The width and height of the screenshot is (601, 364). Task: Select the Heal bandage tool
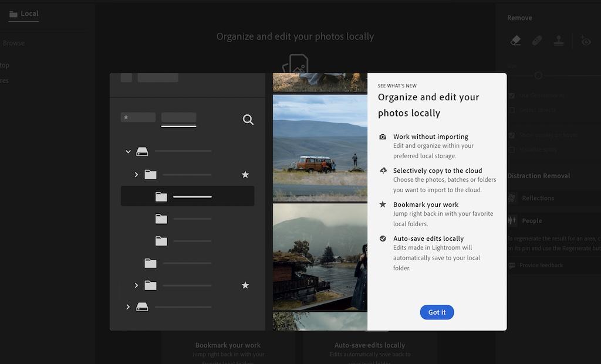click(x=537, y=40)
